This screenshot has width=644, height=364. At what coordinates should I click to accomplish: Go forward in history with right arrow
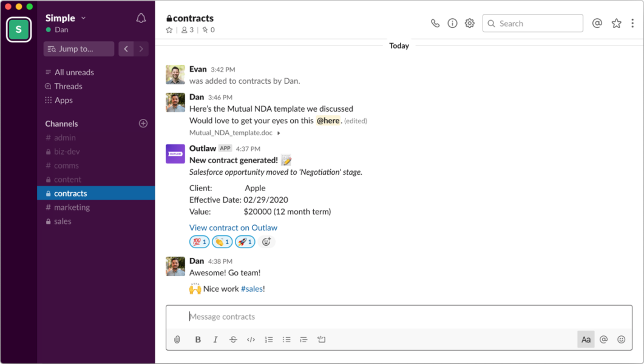(141, 49)
